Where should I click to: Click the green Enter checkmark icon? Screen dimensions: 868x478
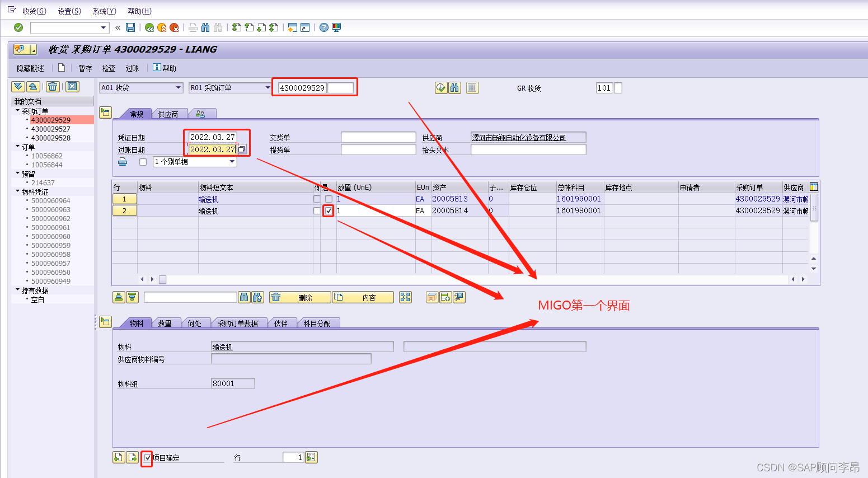pos(18,27)
